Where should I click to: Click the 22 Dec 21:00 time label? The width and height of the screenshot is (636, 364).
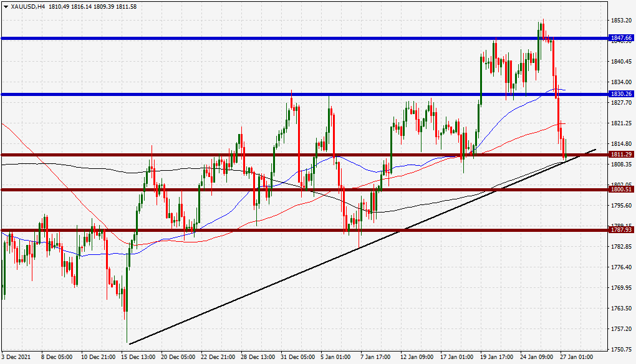click(x=218, y=357)
